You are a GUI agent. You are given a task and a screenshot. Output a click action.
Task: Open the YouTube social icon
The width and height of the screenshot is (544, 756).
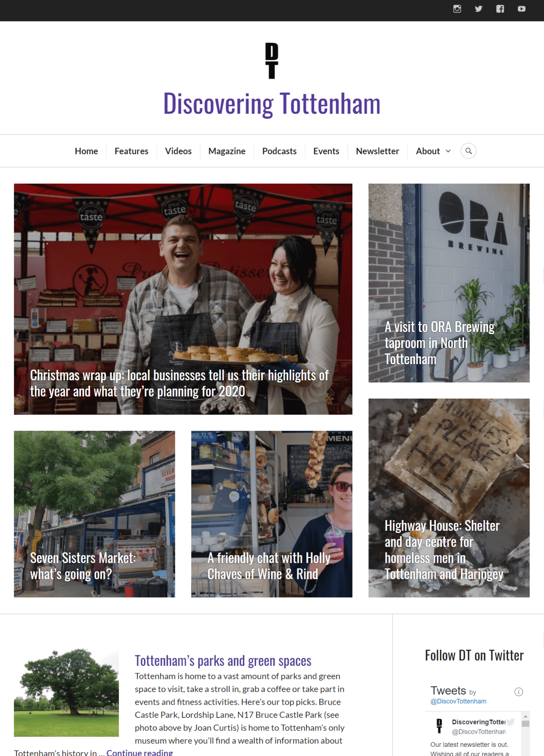tap(521, 9)
